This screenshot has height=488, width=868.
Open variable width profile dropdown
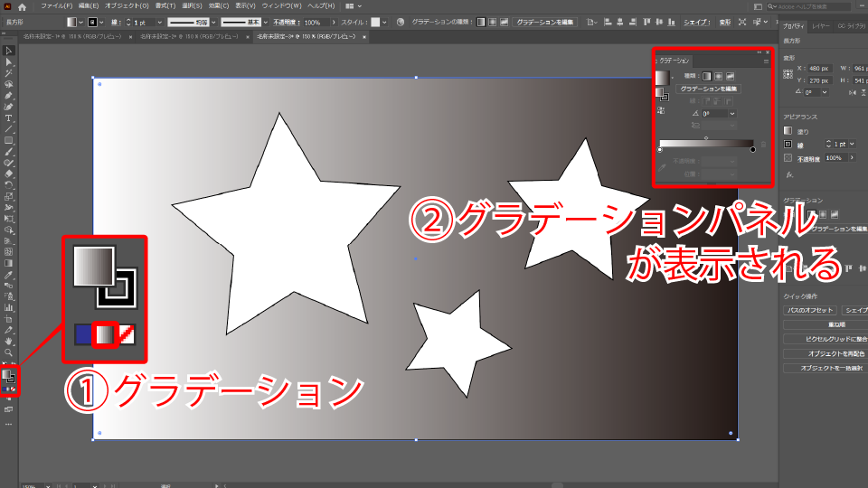[213, 22]
